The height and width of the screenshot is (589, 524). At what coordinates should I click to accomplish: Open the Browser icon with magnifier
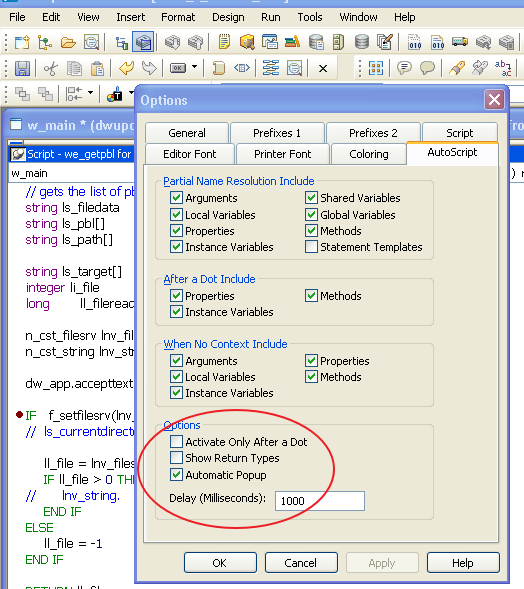pos(247,42)
